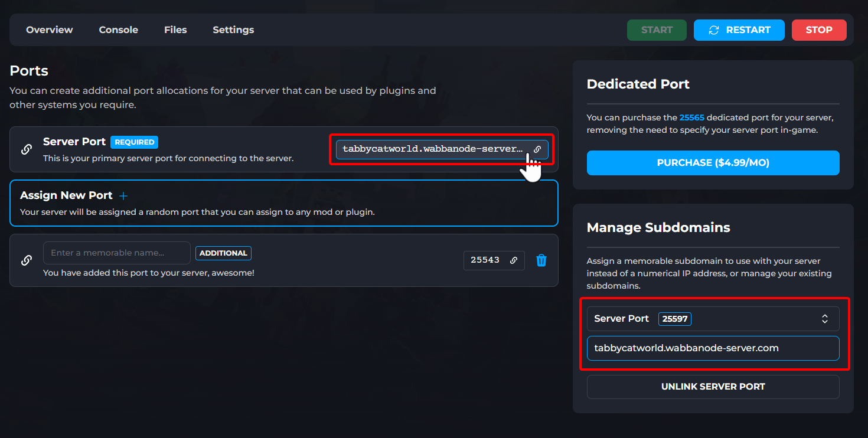Screen dimensions: 868x438
Task: Click the green START button
Action: [x=657, y=30]
